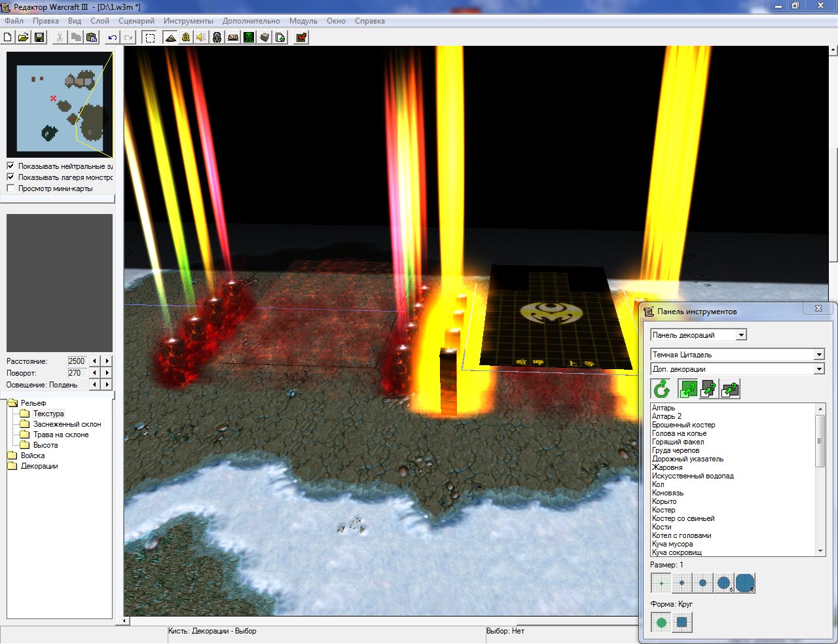Open the Доп. декорации category dropdown
This screenshot has width=838, height=644.
pyautogui.click(x=819, y=369)
